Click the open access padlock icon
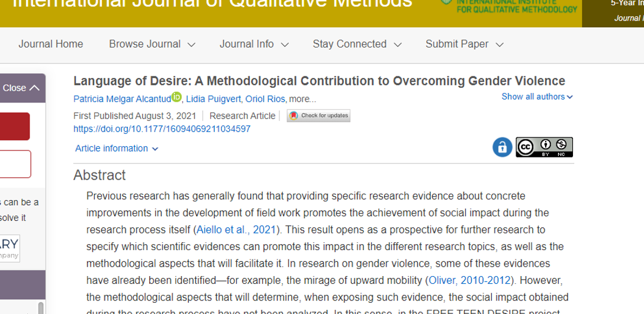This screenshot has width=644, height=314. (503, 147)
